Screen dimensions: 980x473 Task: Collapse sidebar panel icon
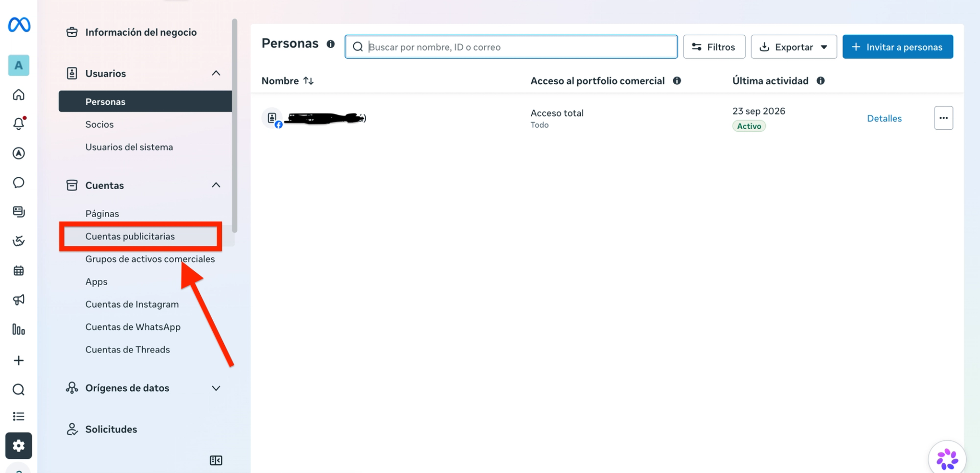[216, 460]
